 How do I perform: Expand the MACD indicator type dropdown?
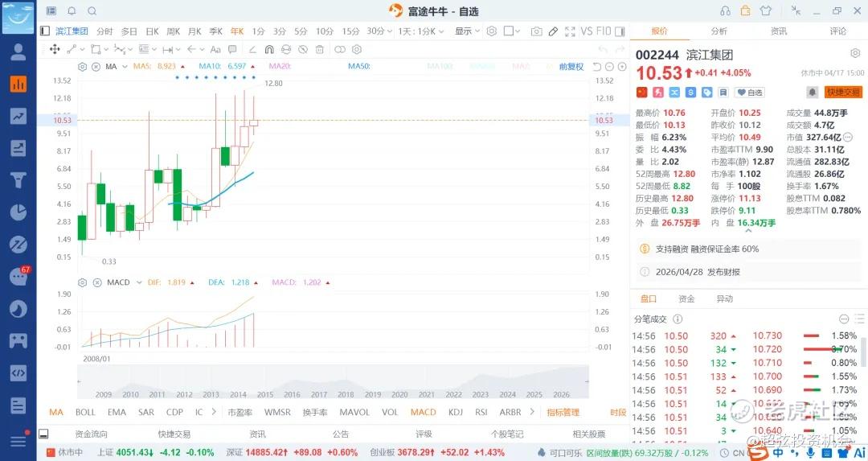pos(139,282)
